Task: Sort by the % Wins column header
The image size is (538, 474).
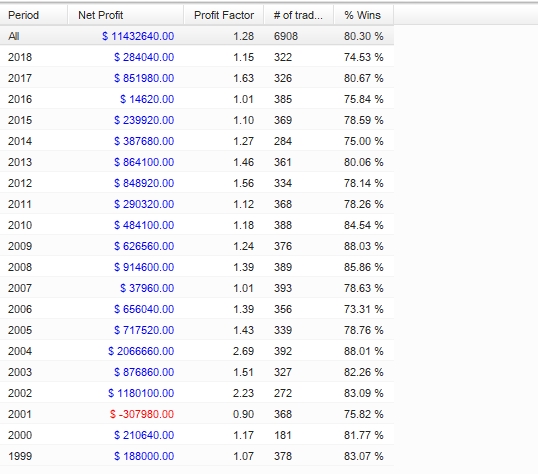Action: point(363,15)
